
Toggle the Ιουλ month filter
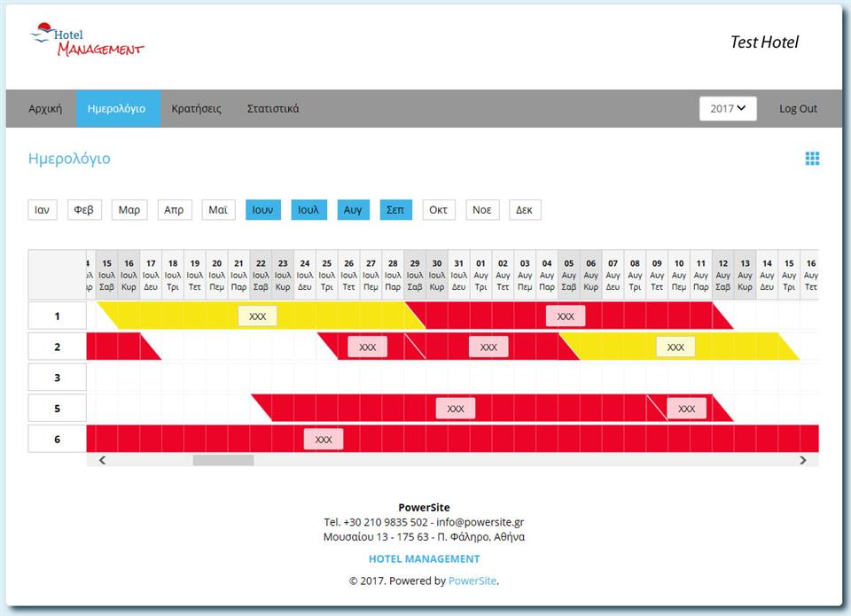point(308,210)
